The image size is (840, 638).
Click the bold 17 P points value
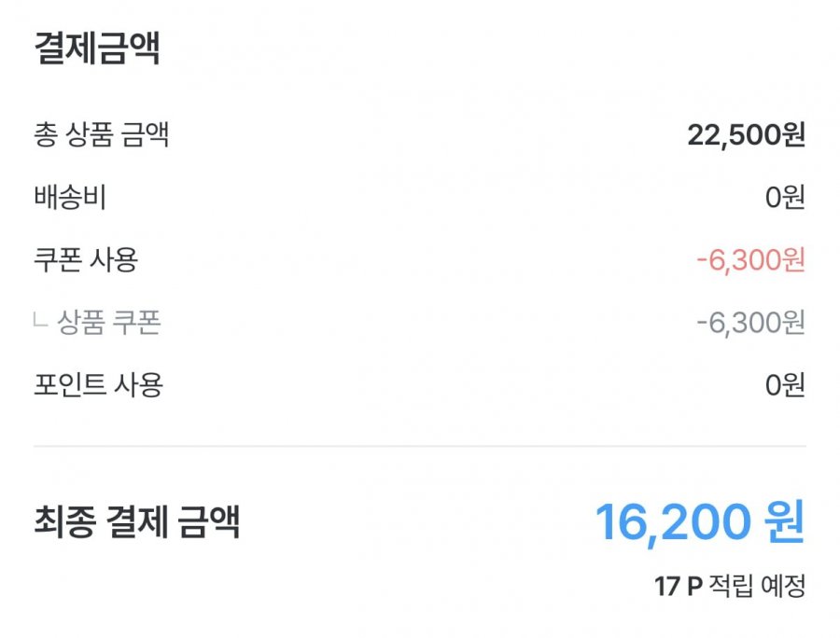pyautogui.click(x=678, y=588)
